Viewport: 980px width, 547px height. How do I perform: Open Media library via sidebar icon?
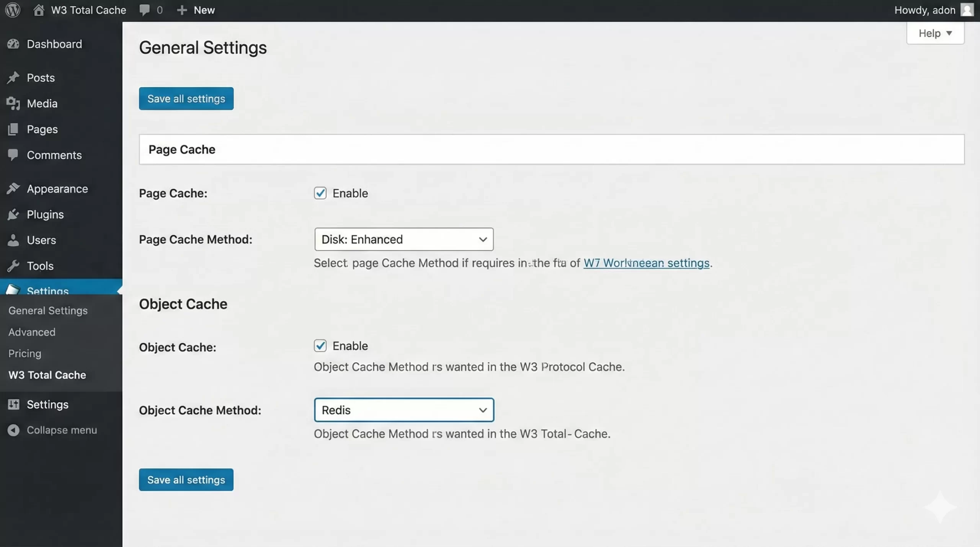click(x=13, y=103)
